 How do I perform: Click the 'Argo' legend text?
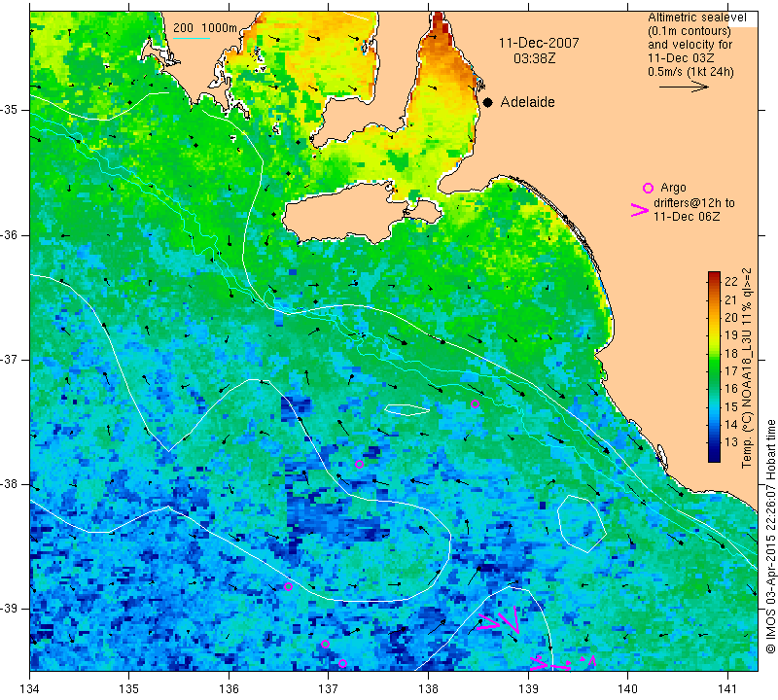(x=673, y=188)
